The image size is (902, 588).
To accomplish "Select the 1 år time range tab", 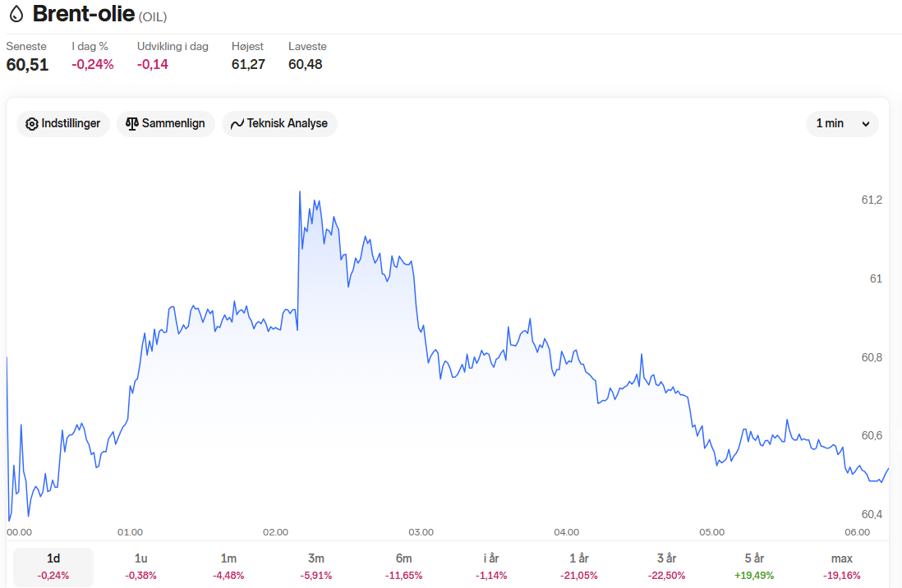I will [x=578, y=566].
